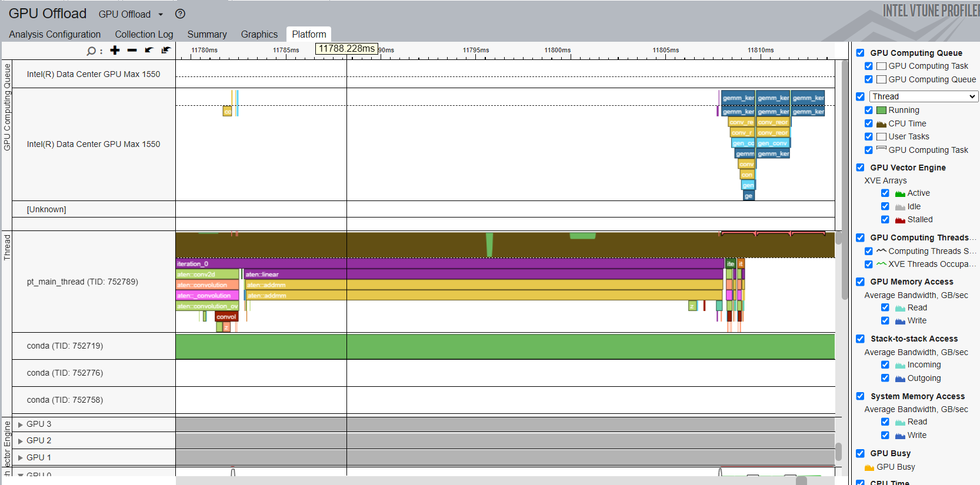Viewport: 980px width, 485px height.
Task: Click the iteration_0 task bar
Action: click(x=447, y=264)
